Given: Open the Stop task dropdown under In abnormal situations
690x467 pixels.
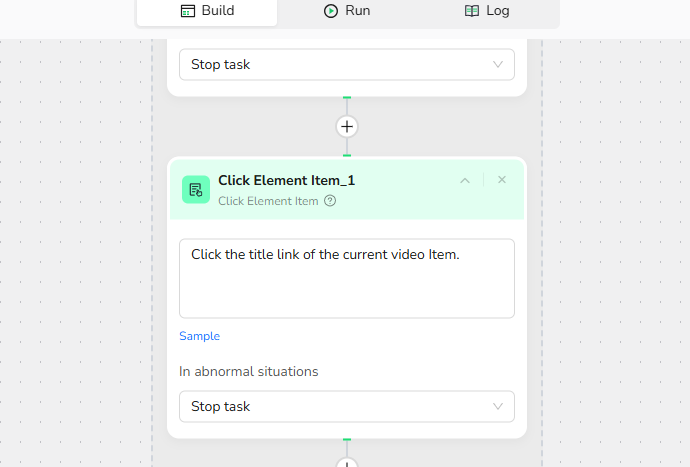Looking at the screenshot, I should pyautogui.click(x=346, y=407).
